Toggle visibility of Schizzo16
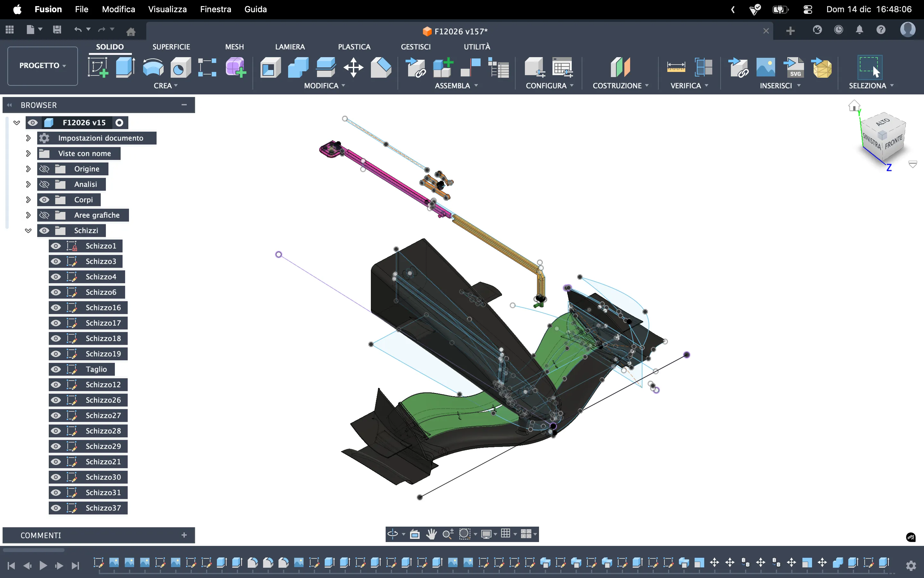This screenshot has height=578, width=924. pyautogui.click(x=56, y=307)
